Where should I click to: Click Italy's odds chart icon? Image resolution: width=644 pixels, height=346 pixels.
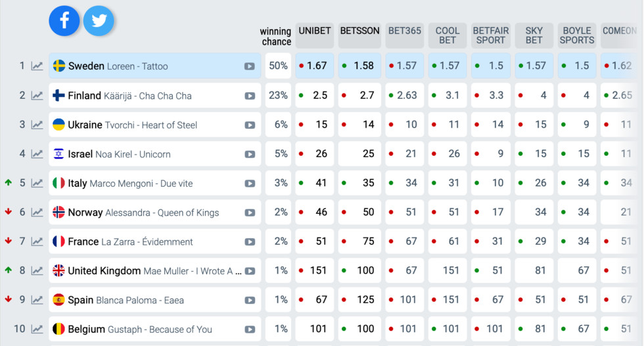click(x=37, y=184)
